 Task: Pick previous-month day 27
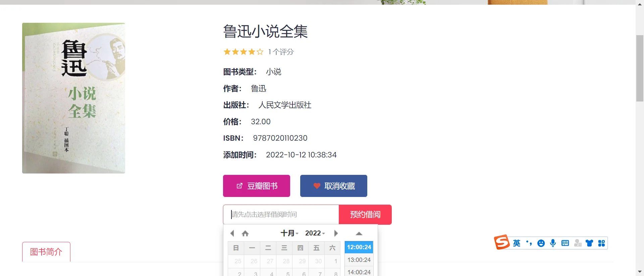coord(268,261)
